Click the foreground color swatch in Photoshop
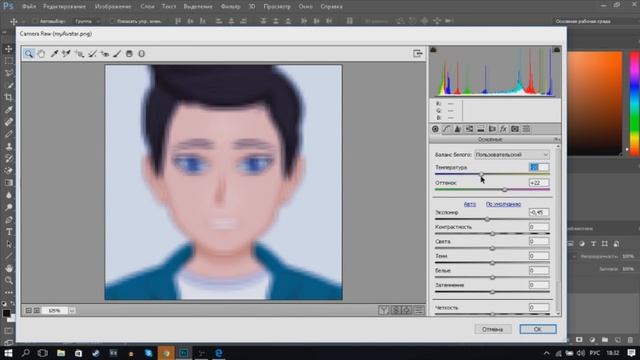640x360 pixels. pyautogui.click(x=6, y=313)
